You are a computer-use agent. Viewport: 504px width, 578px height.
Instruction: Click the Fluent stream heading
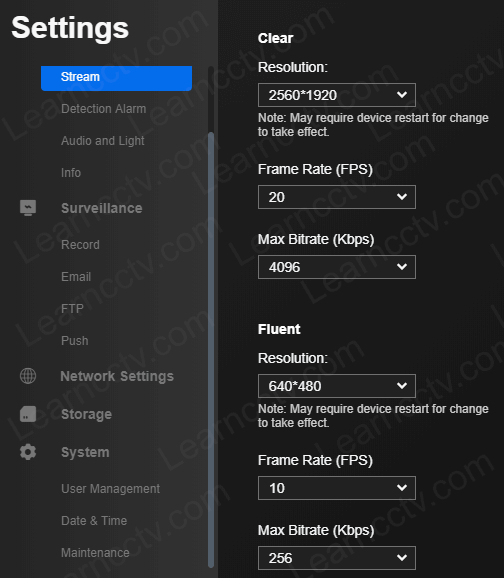(x=279, y=329)
